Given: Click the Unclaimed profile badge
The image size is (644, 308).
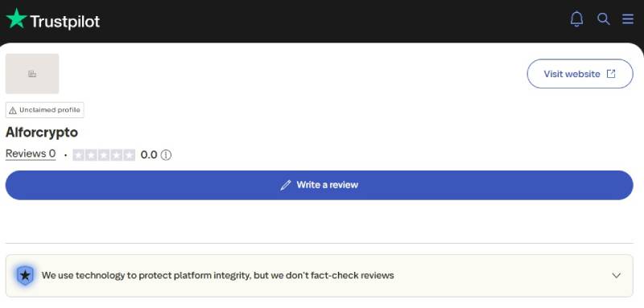Looking at the screenshot, I should click(x=45, y=110).
